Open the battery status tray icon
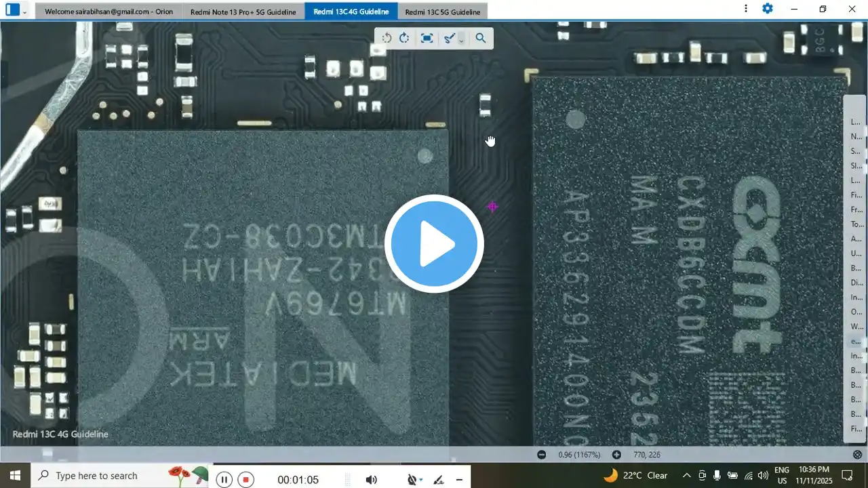 click(732, 475)
